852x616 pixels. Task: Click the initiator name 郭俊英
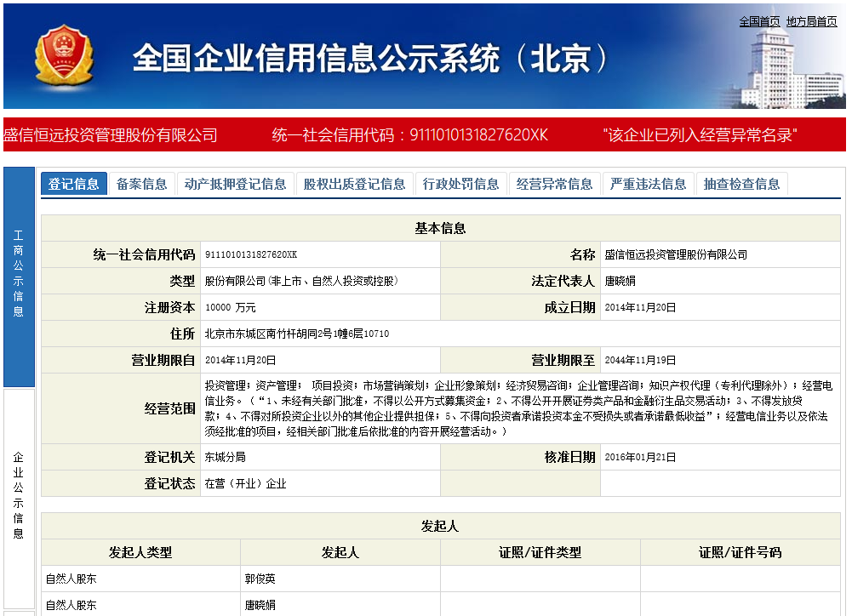tap(260, 579)
